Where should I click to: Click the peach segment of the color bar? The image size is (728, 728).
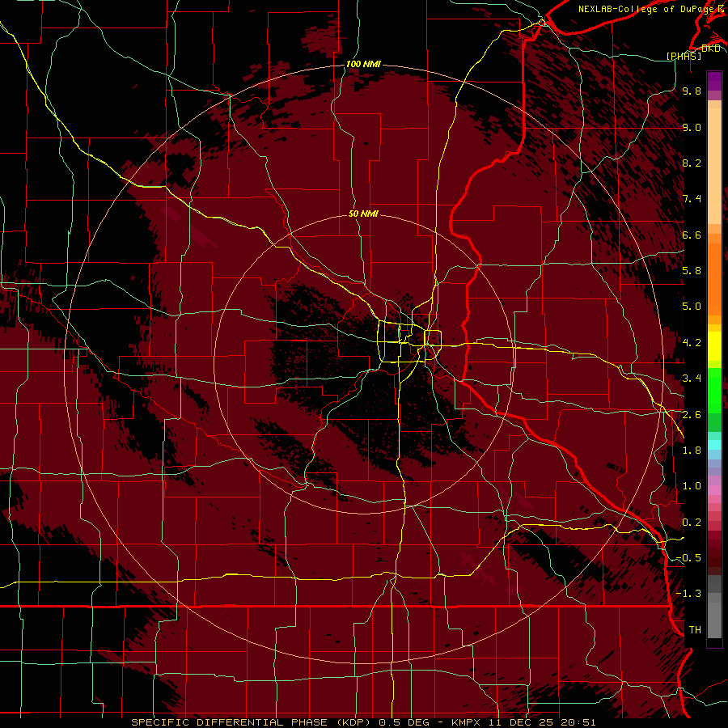tap(714, 166)
